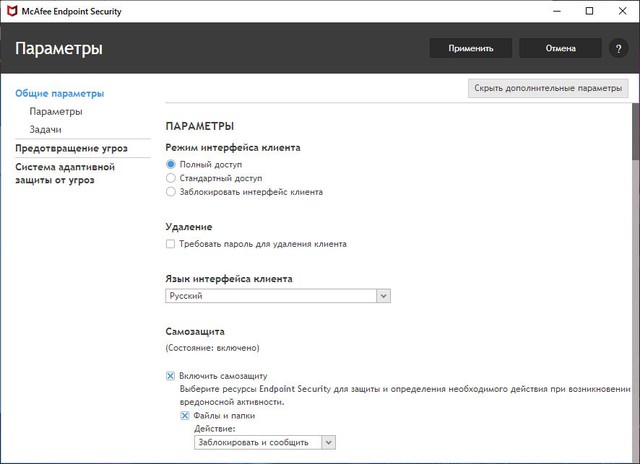The height and width of the screenshot is (464, 640).
Task: Select Заблокировать интерфейс клиента option
Action: [171, 191]
